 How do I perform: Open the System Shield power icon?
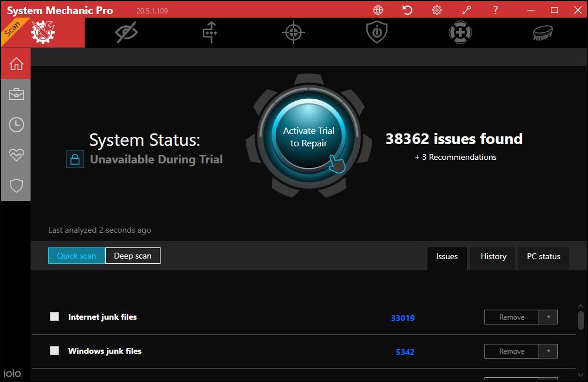pyautogui.click(x=377, y=32)
